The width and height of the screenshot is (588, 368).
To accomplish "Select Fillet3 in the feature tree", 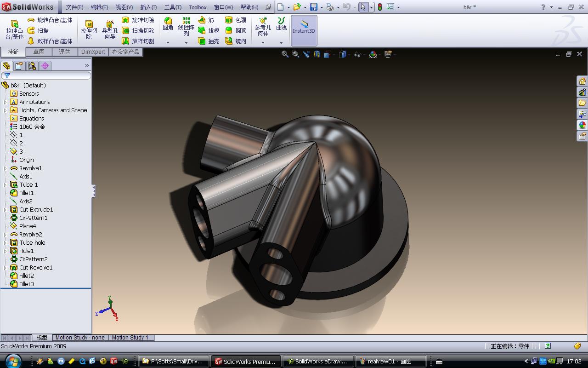I will [22, 284].
